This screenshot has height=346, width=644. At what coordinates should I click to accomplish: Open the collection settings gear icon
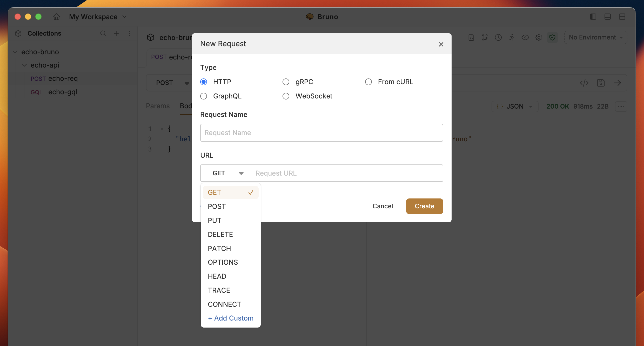pyautogui.click(x=539, y=37)
